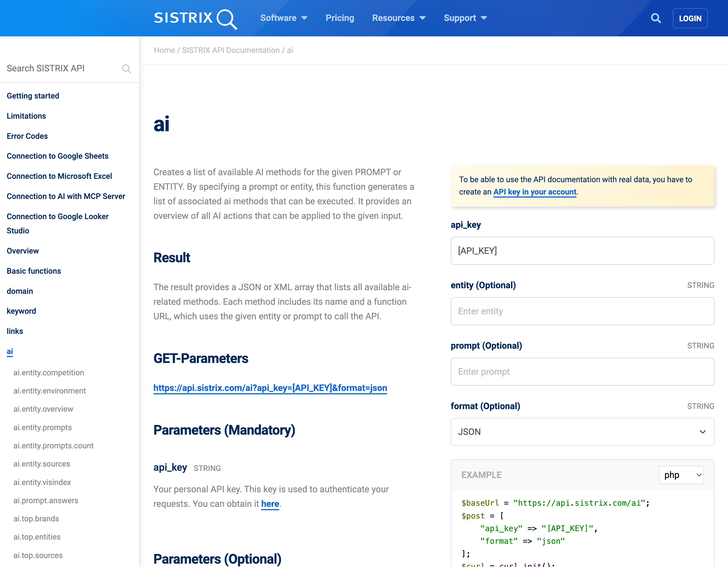Change the example code language from php
The width and height of the screenshot is (728, 567).
click(681, 475)
